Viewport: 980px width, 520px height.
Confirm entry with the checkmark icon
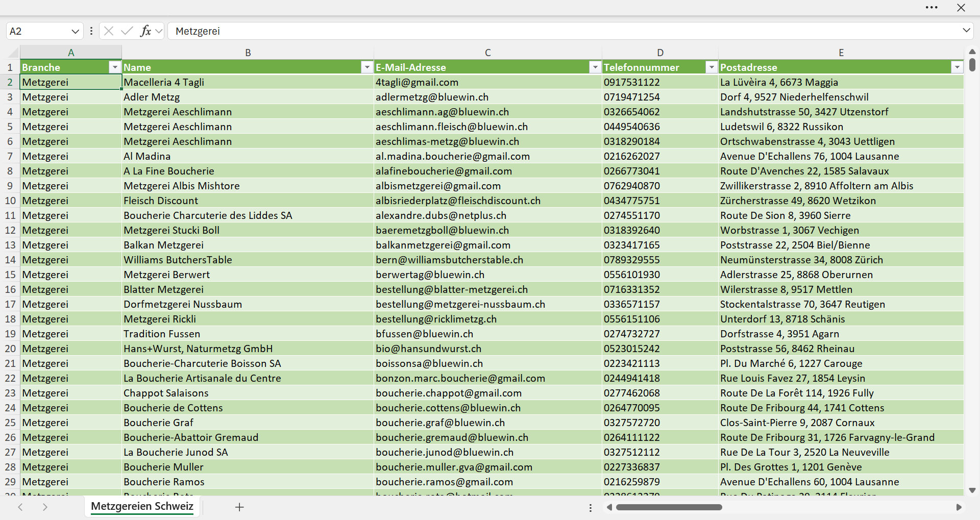pyautogui.click(x=127, y=31)
